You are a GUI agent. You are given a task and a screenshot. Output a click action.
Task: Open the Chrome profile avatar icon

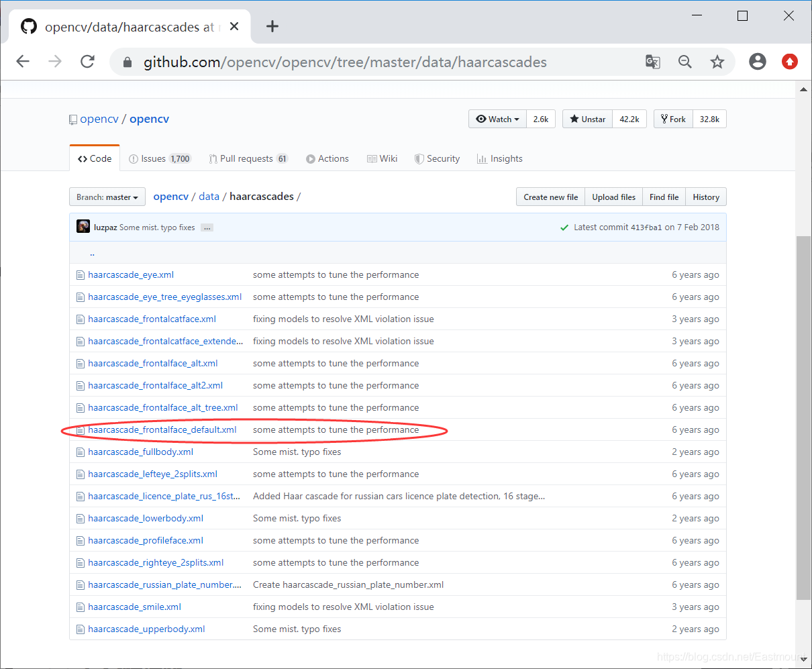758,62
